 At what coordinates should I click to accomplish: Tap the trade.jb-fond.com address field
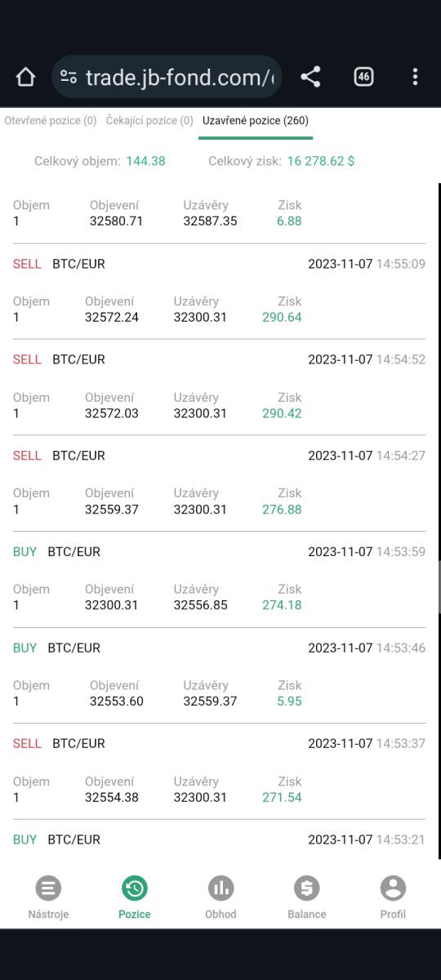[x=167, y=78]
